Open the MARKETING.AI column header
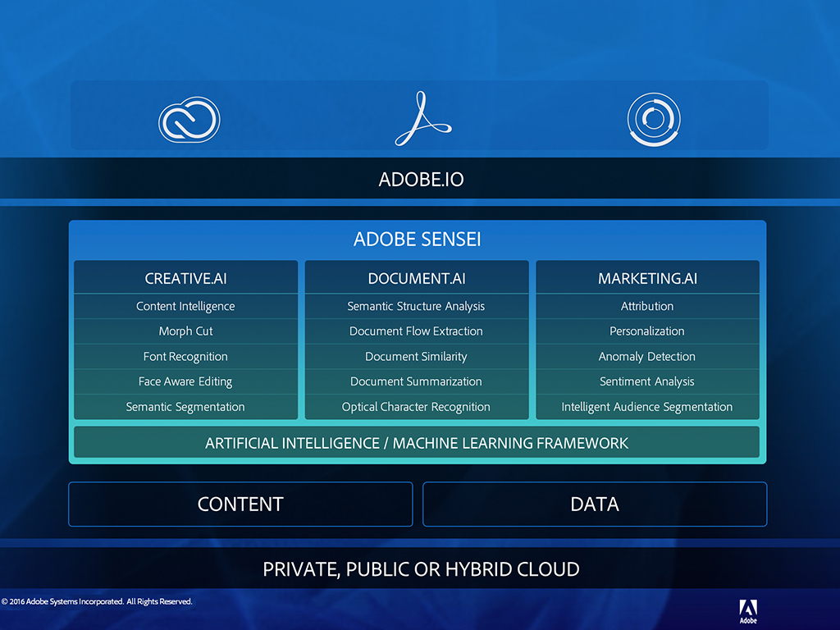Screen dimensions: 840x630 [647, 278]
